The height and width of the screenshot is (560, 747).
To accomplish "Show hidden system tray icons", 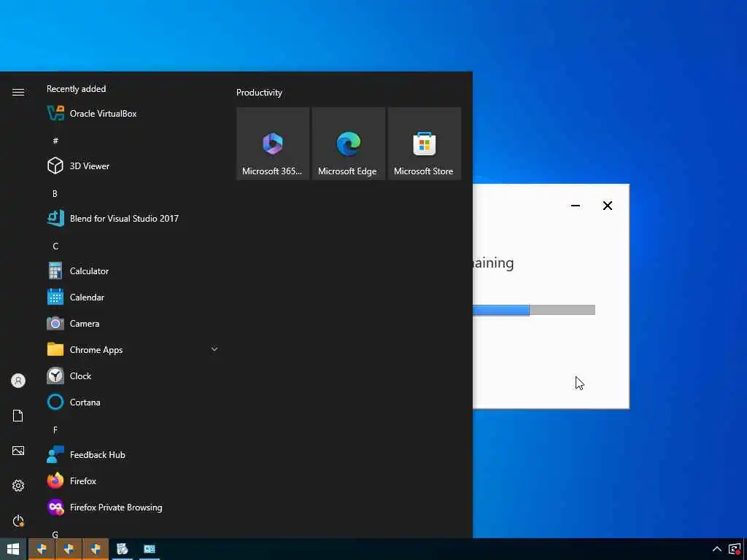I will (716, 549).
